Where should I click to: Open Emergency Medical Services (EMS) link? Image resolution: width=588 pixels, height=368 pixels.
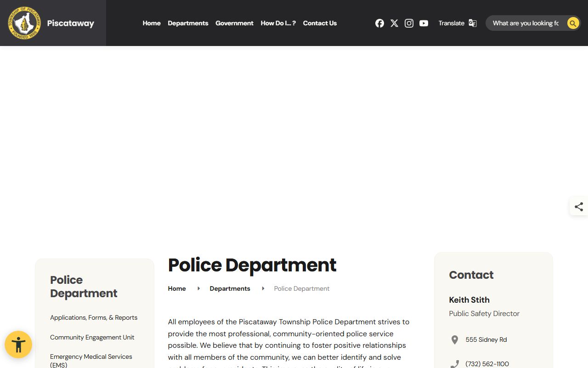click(x=91, y=361)
